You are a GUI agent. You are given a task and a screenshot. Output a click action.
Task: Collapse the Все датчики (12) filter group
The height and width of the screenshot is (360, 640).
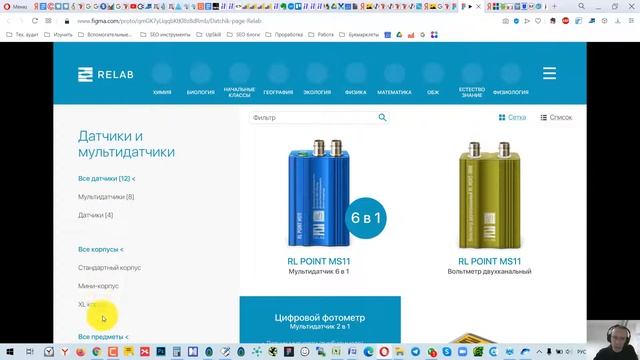click(x=107, y=179)
